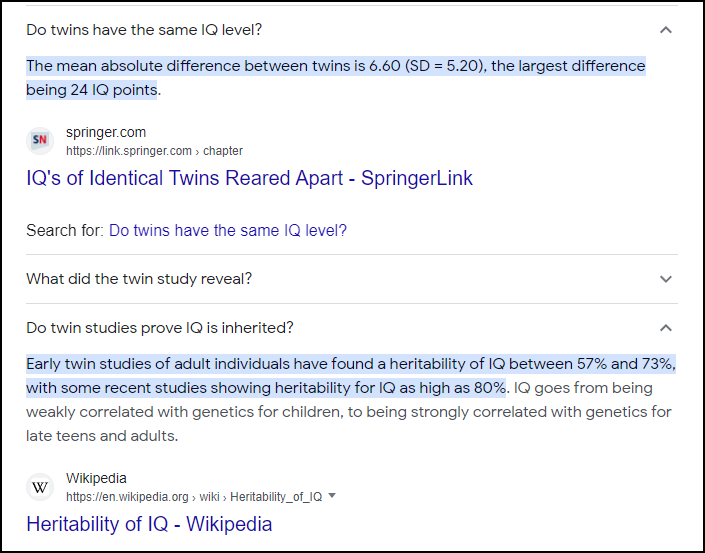
Task: Follow the "Search for" twins IQ level link
Action: (227, 230)
